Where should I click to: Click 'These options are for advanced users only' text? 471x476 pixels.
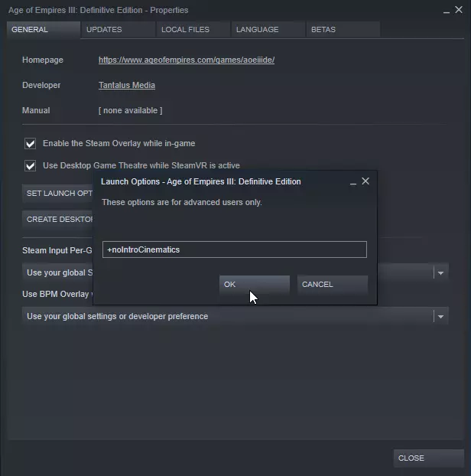[x=182, y=202]
